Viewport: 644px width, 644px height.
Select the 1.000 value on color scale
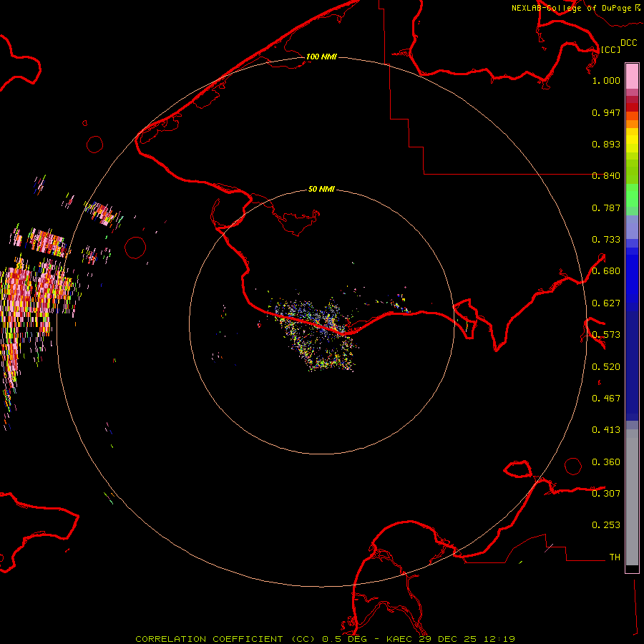tap(606, 81)
